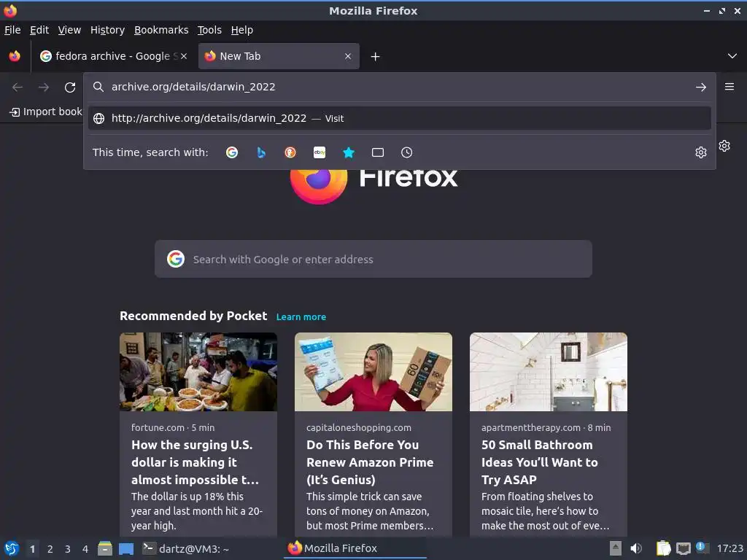Visit the archive.org/details/darwin_2022 suggestion
747x560 pixels.
pyautogui.click(x=399, y=119)
